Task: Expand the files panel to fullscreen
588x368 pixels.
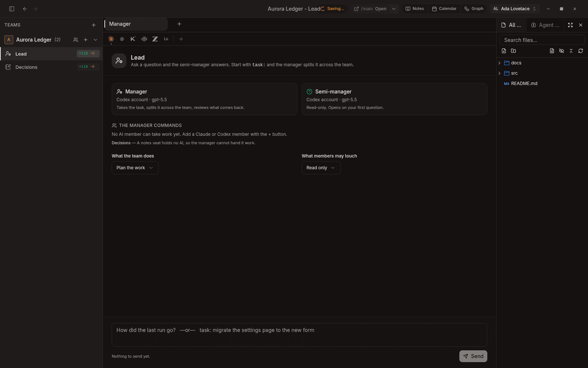Action: [x=570, y=25]
